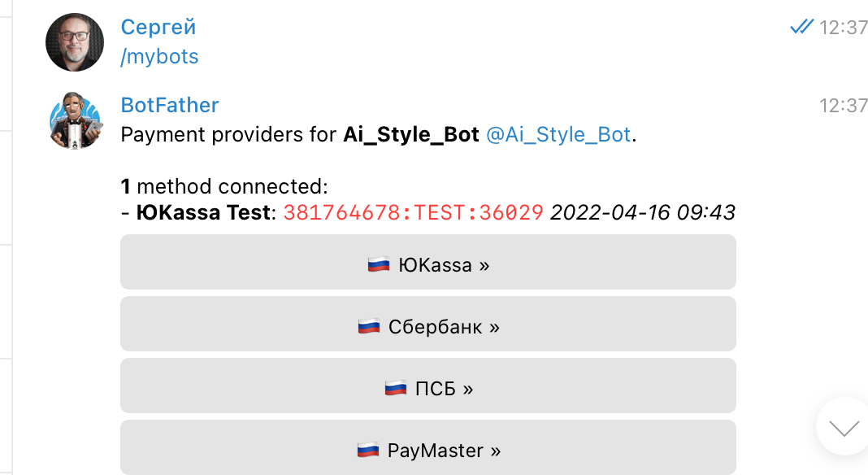Select the ЮKassa payment provider button

click(x=428, y=262)
